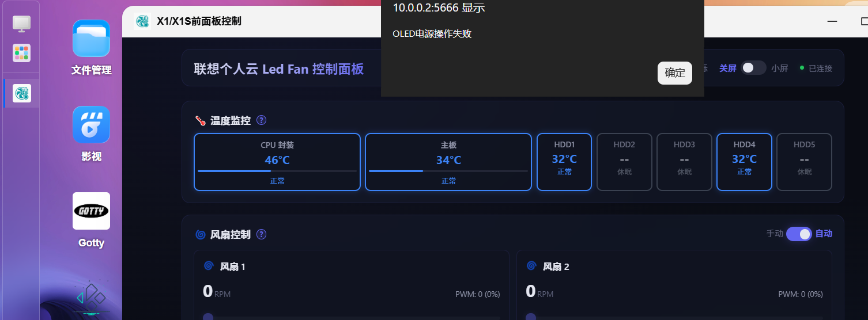Click the HDD1 temperature tile
This screenshot has width=868, height=320.
click(564, 162)
